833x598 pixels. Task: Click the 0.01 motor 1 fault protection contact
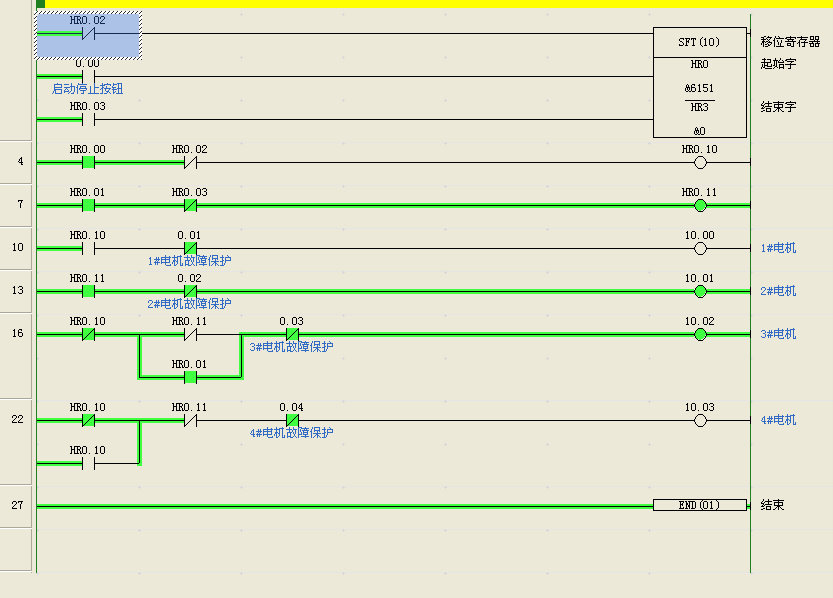190,249
